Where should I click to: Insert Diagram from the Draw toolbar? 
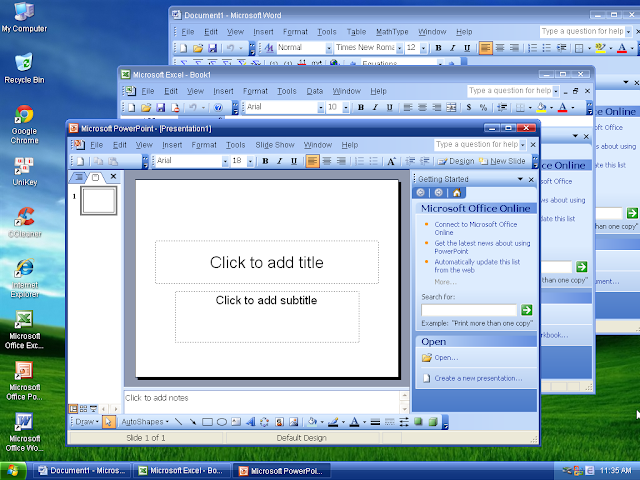click(x=264, y=422)
